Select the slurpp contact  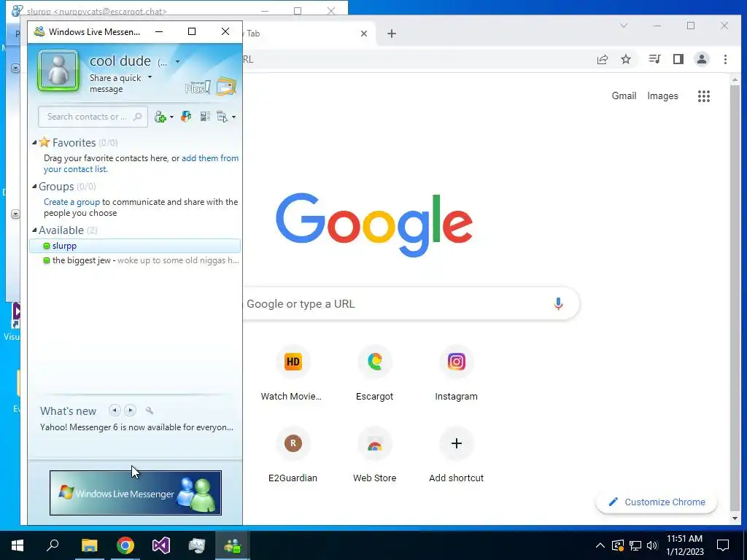135,246
